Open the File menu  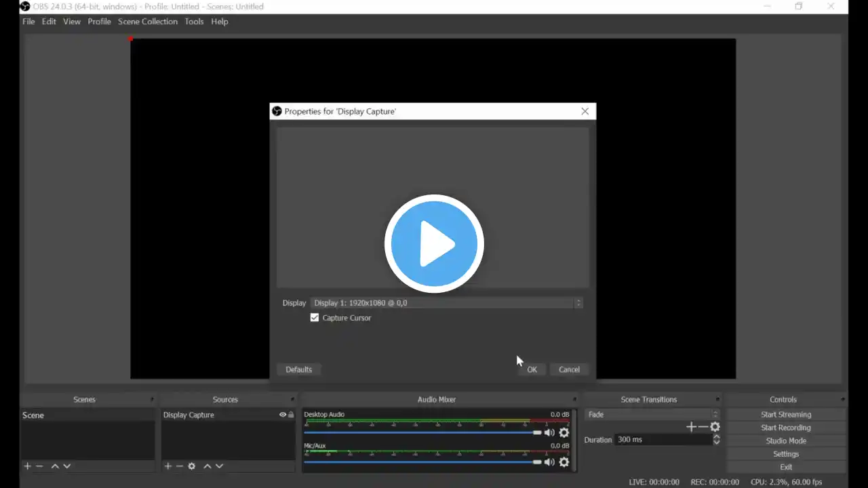point(28,22)
